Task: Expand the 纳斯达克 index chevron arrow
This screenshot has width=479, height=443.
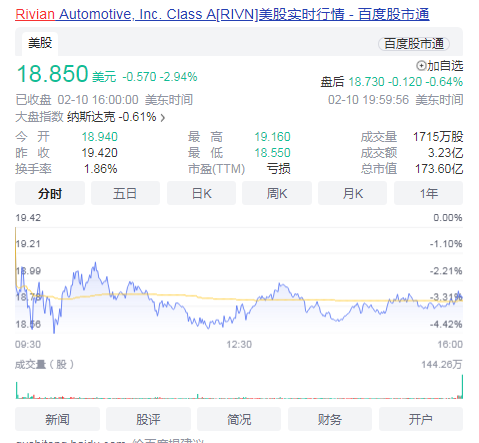Action: 162,117
